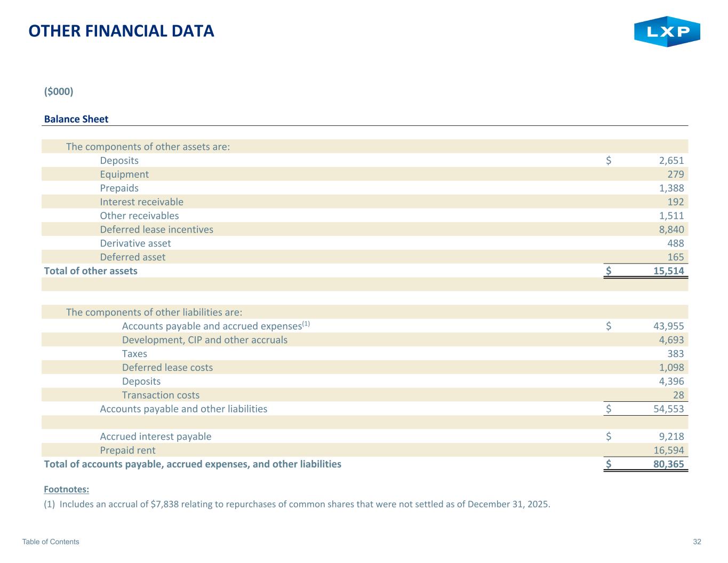Select the Other Financial Data title
This screenshot has width=728, height=563.
121,31
